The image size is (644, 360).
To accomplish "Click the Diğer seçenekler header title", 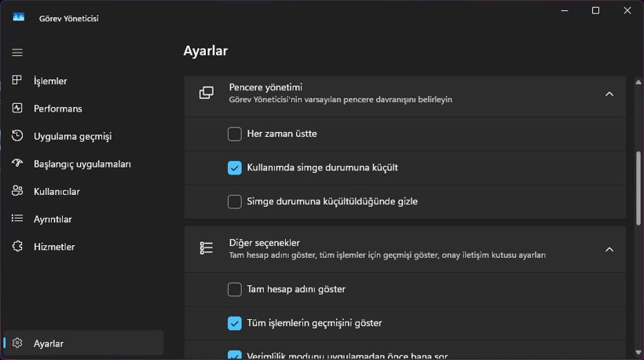I will 264,242.
